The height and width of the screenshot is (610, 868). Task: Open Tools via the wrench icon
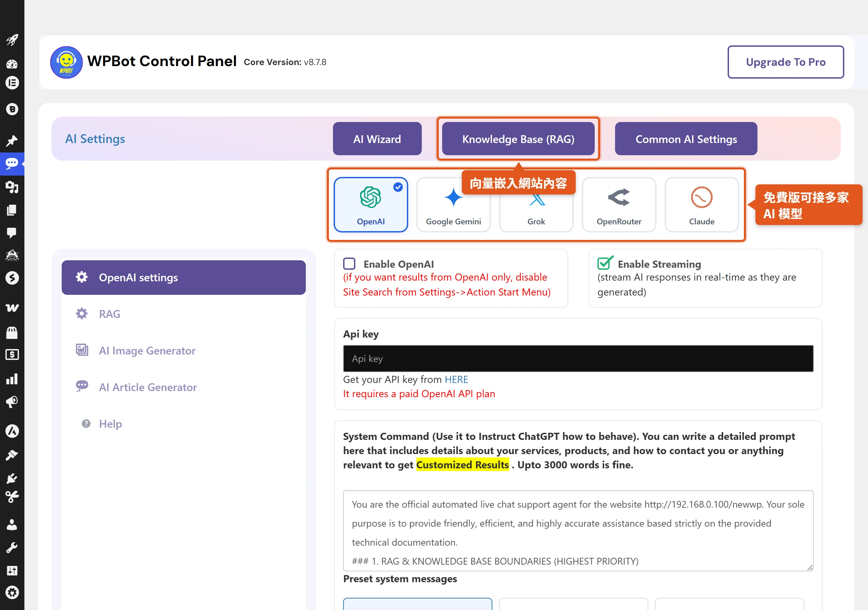pyautogui.click(x=12, y=547)
